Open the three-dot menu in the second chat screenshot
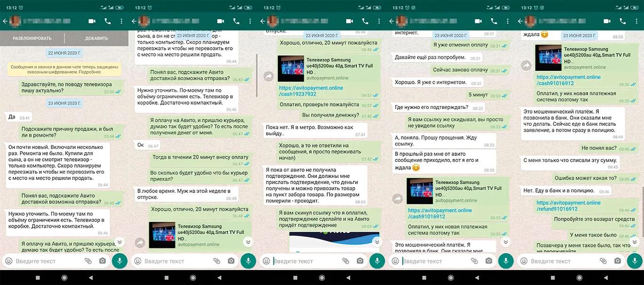 pyautogui.click(x=251, y=21)
